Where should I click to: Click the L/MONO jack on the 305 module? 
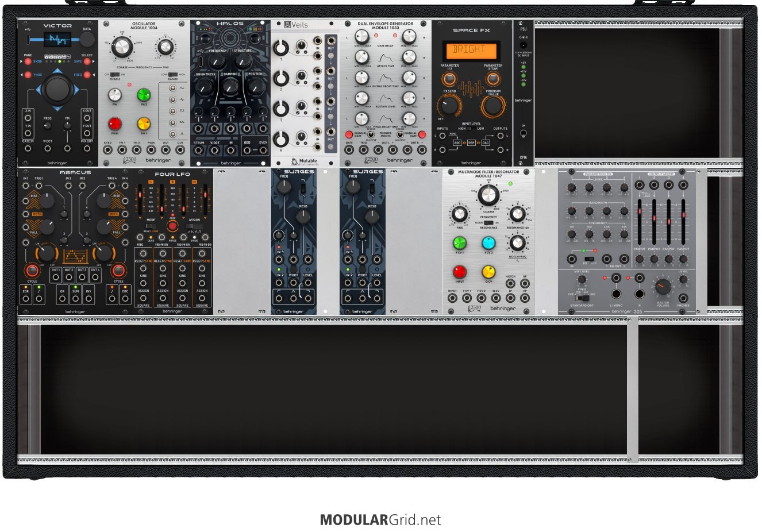[615, 294]
